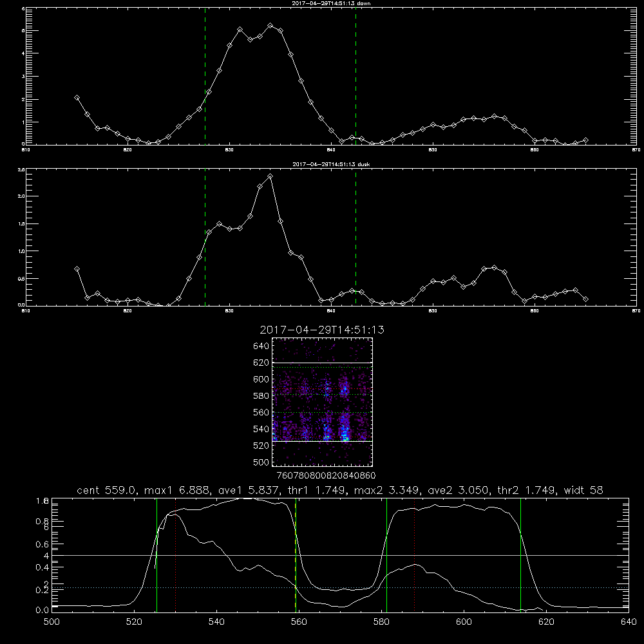The image size is (644, 644).
Task: Click the horizontal blue dotted threshold line in bottom plot
Action: 340,588
